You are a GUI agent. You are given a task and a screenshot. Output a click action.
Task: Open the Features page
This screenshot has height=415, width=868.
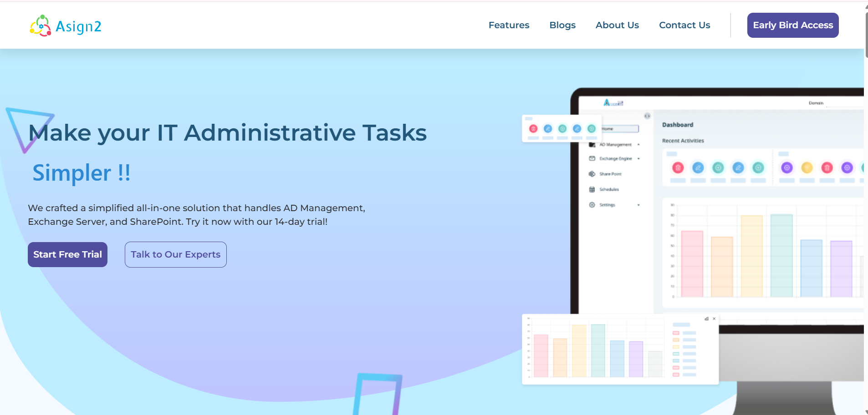pyautogui.click(x=509, y=25)
